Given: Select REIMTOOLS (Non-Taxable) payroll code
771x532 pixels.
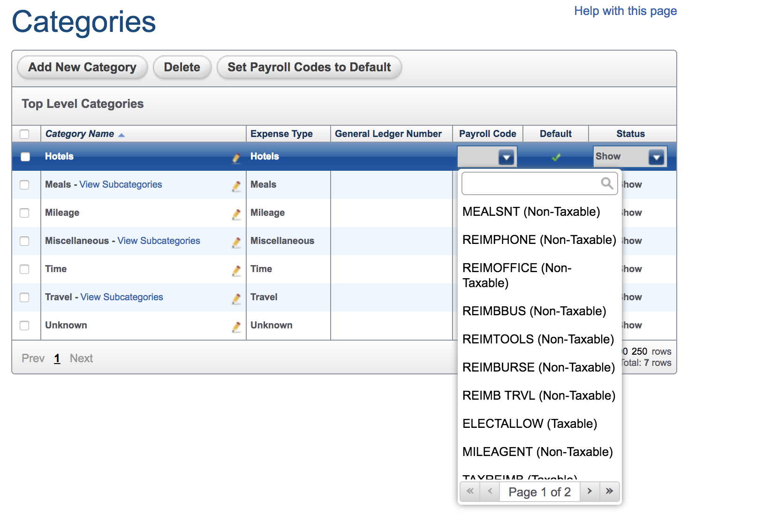Looking at the screenshot, I should (x=538, y=339).
